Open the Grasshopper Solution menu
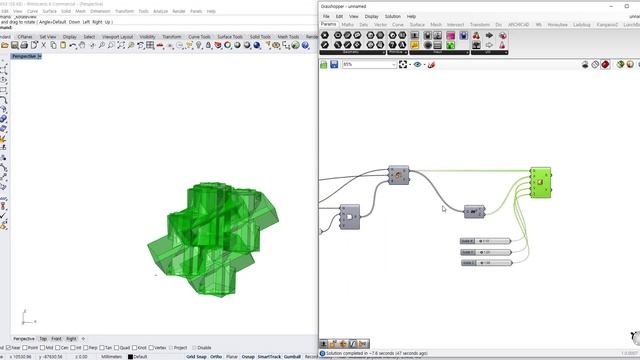Image resolution: width=640 pixels, height=360 pixels. click(393, 16)
